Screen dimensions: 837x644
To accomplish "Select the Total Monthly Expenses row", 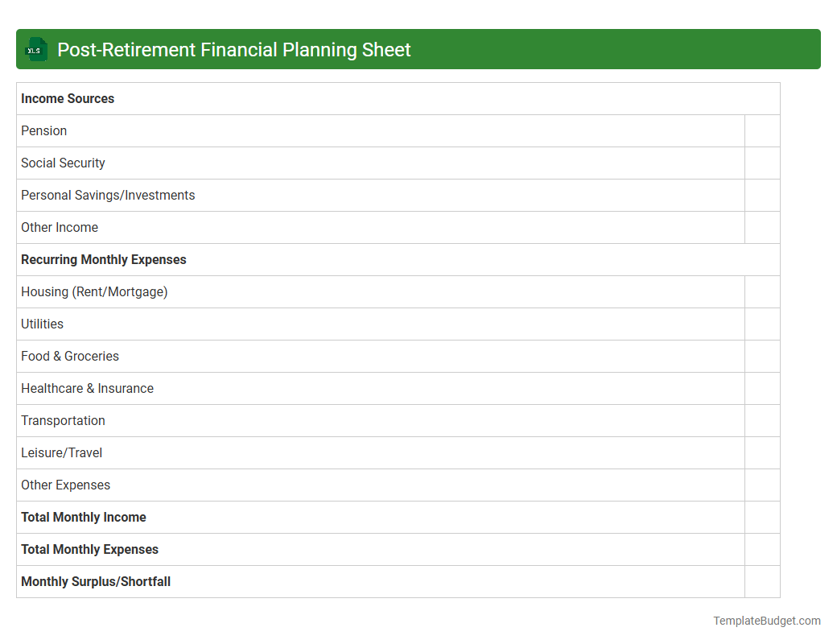I will point(89,549).
